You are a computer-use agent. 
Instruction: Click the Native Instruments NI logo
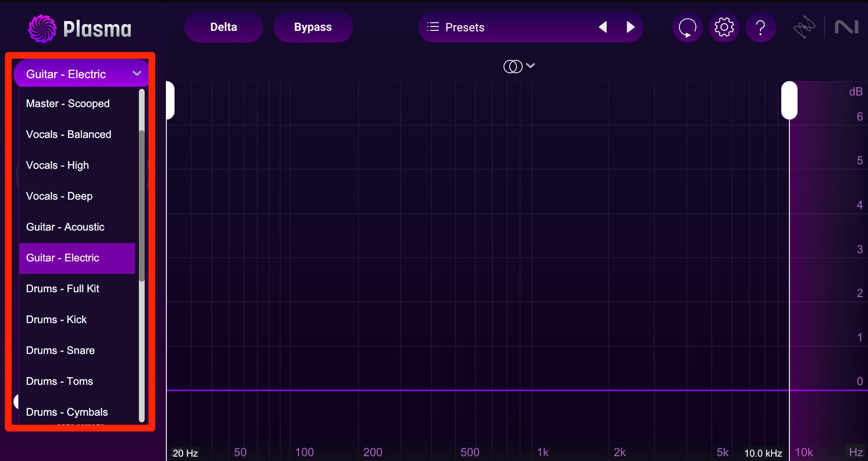tap(847, 27)
